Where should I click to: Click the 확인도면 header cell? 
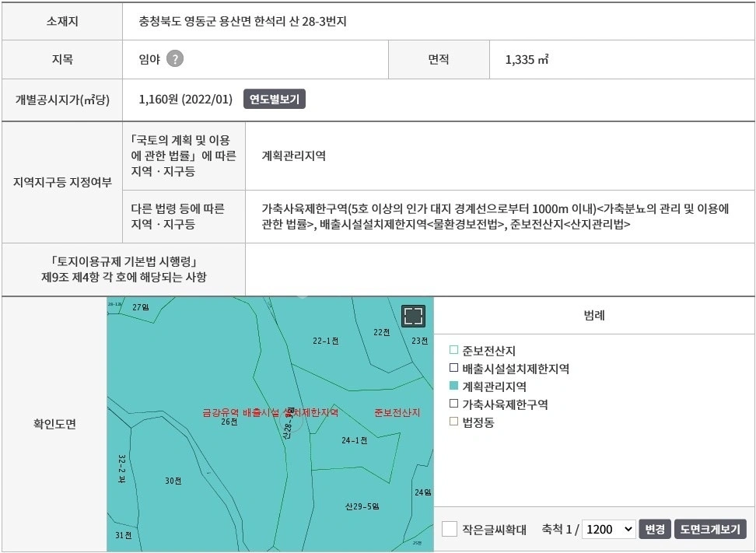[x=54, y=424]
